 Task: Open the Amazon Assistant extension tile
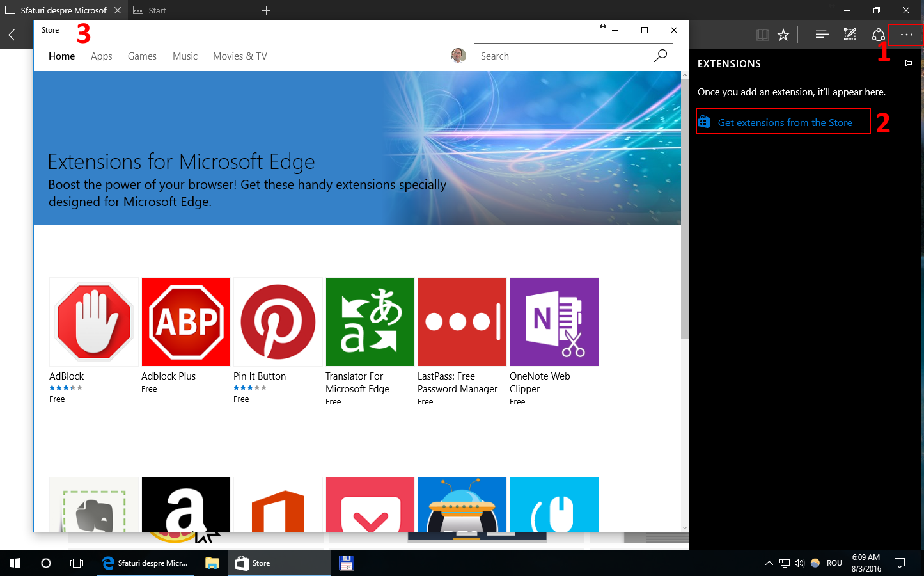click(186, 504)
